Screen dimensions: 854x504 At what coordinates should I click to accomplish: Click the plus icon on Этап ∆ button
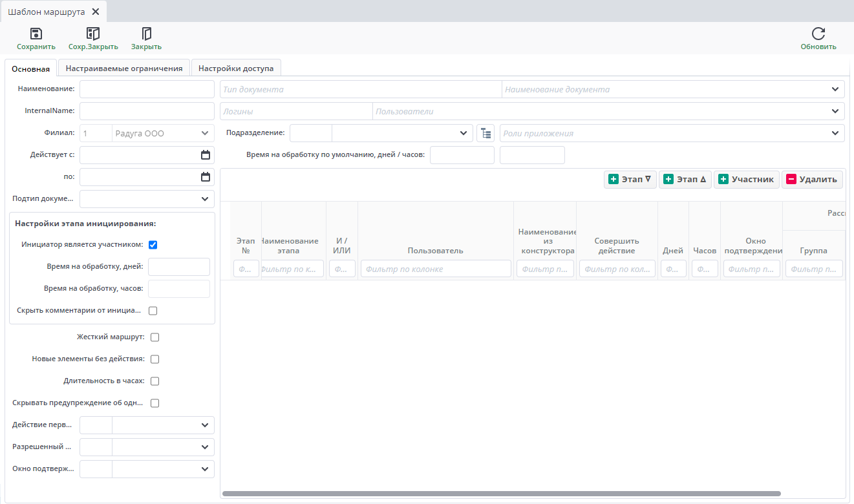pos(668,180)
